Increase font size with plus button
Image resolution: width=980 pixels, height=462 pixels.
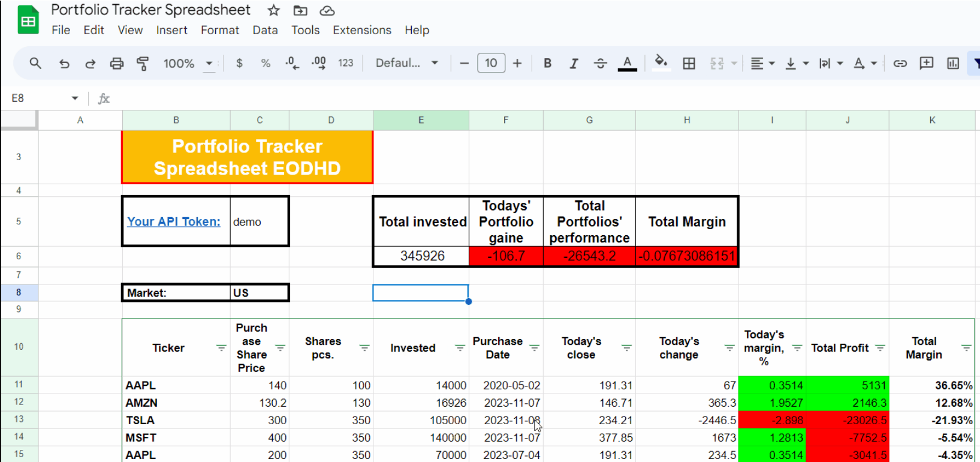(517, 63)
